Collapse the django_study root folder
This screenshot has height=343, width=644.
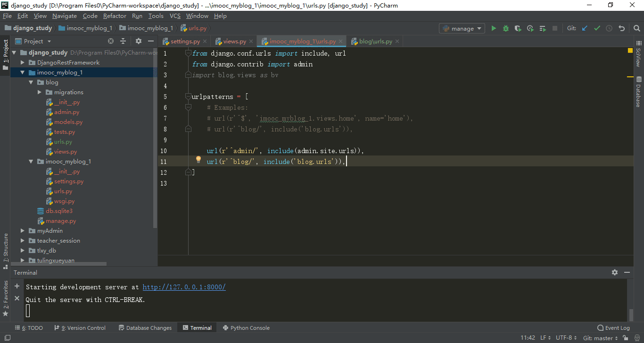(x=14, y=53)
